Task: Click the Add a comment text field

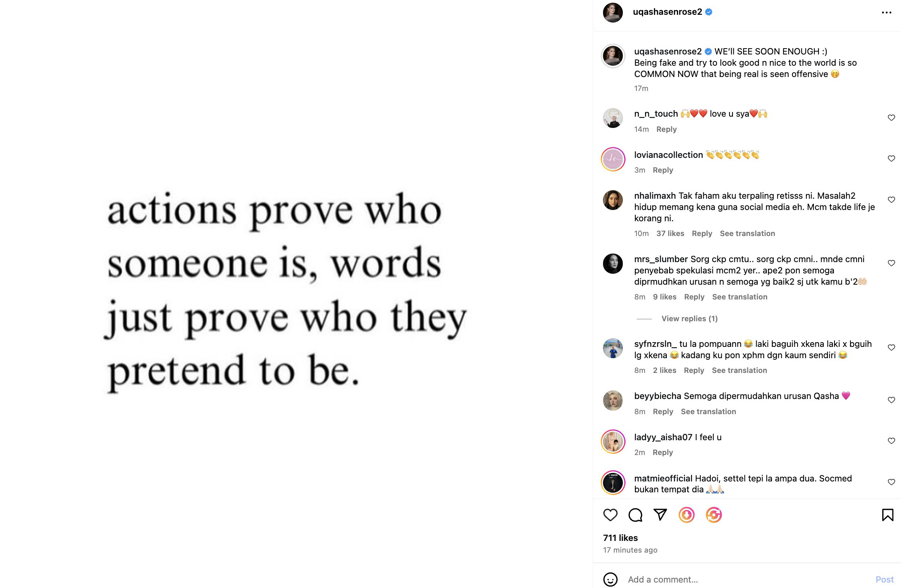Action: pyautogui.click(x=739, y=579)
